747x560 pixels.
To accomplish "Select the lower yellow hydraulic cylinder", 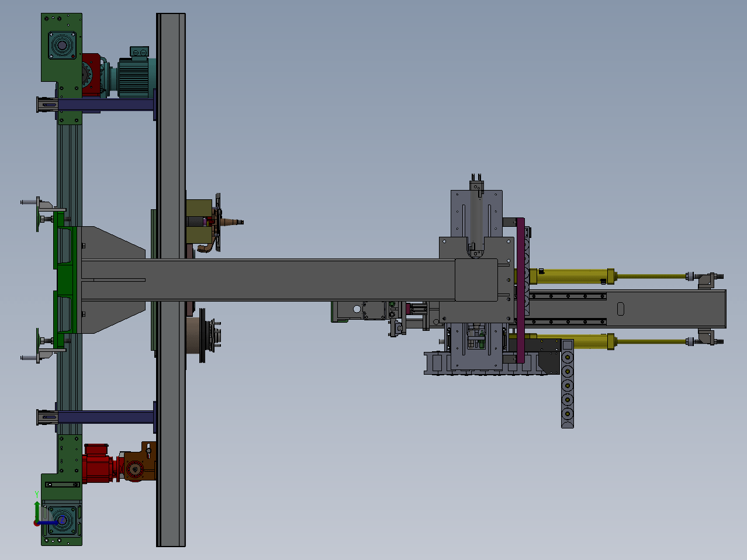I will pyautogui.click(x=573, y=341).
